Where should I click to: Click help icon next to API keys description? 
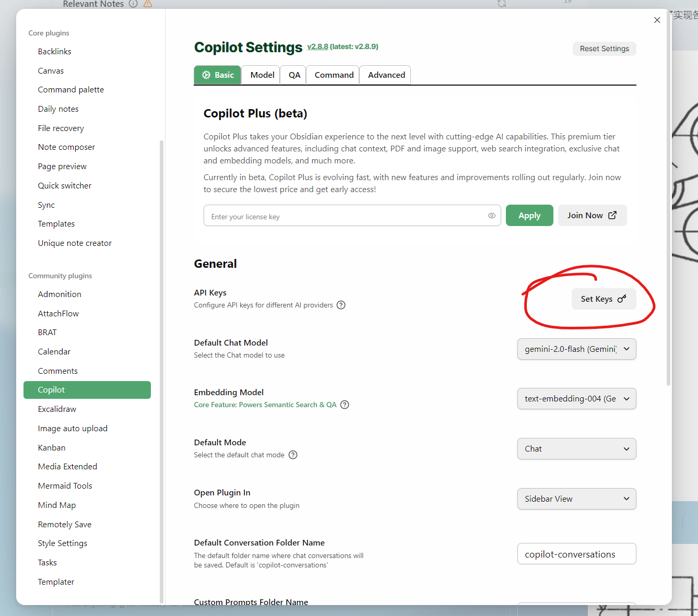coord(341,305)
